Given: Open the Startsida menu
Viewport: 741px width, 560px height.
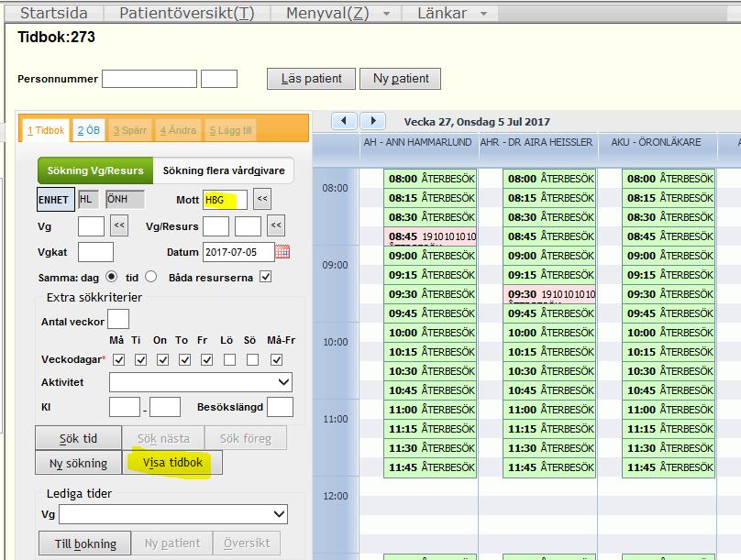Looking at the screenshot, I should point(54,13).
